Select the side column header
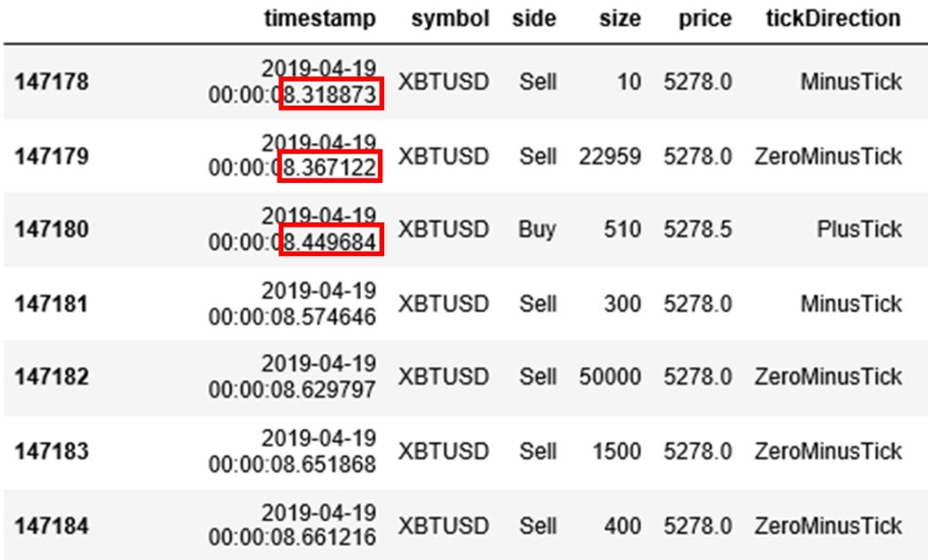928x560 pixels. [x=534, y=19]
